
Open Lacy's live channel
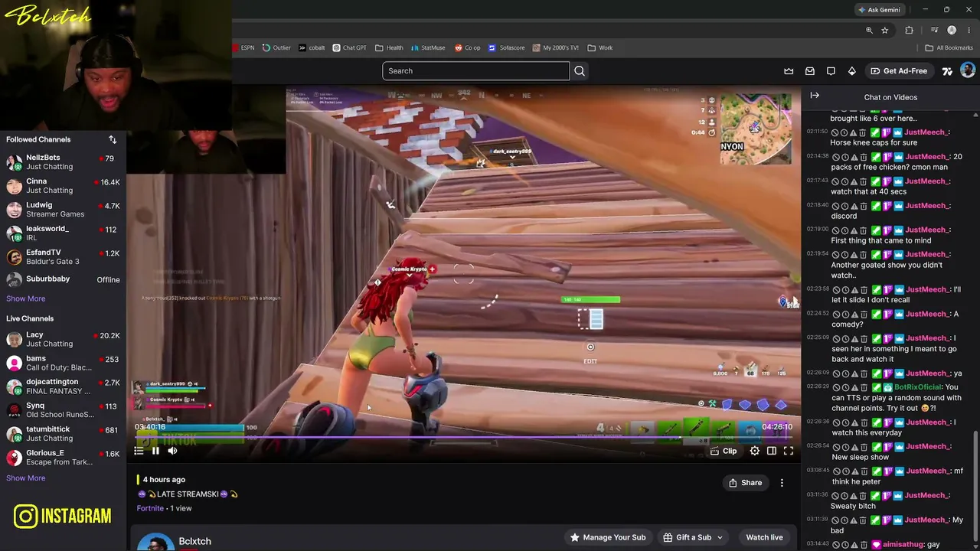click(63, 339)
